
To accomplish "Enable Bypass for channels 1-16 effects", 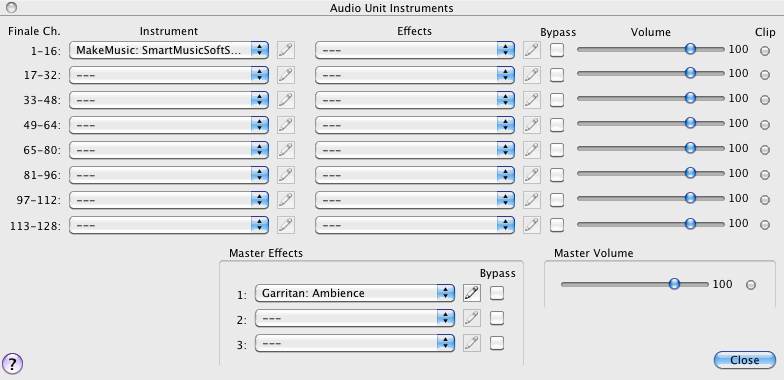I will (x=556, y=50).
